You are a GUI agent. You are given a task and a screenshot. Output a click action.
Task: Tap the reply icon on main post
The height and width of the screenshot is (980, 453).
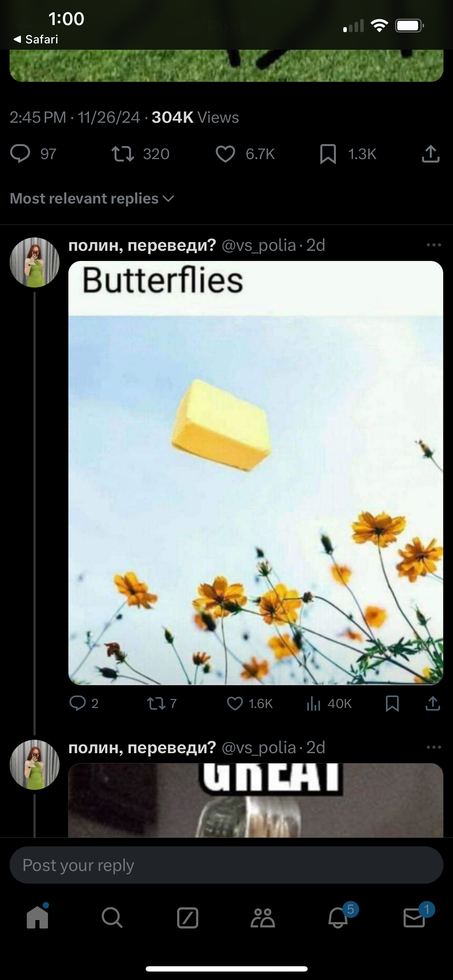click(x=20, y=154)
